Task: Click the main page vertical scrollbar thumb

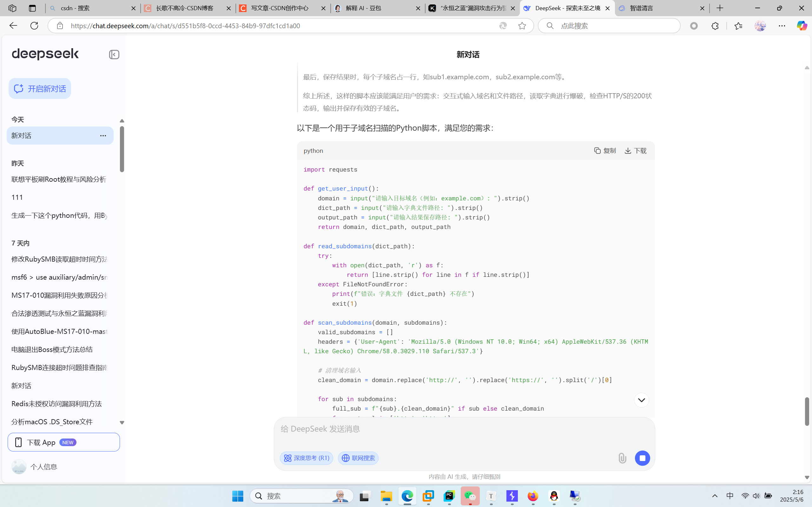Action: tap(807, 411)
